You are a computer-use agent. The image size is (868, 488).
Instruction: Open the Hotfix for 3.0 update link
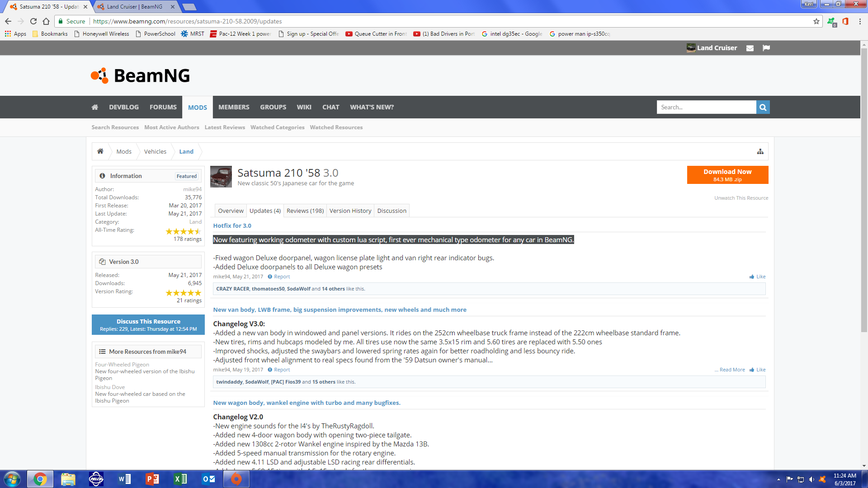pos(232,225)
